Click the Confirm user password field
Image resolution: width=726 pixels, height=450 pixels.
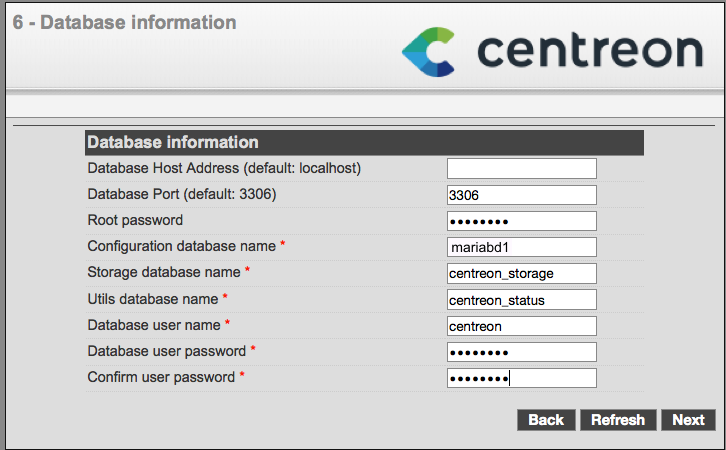521,377
